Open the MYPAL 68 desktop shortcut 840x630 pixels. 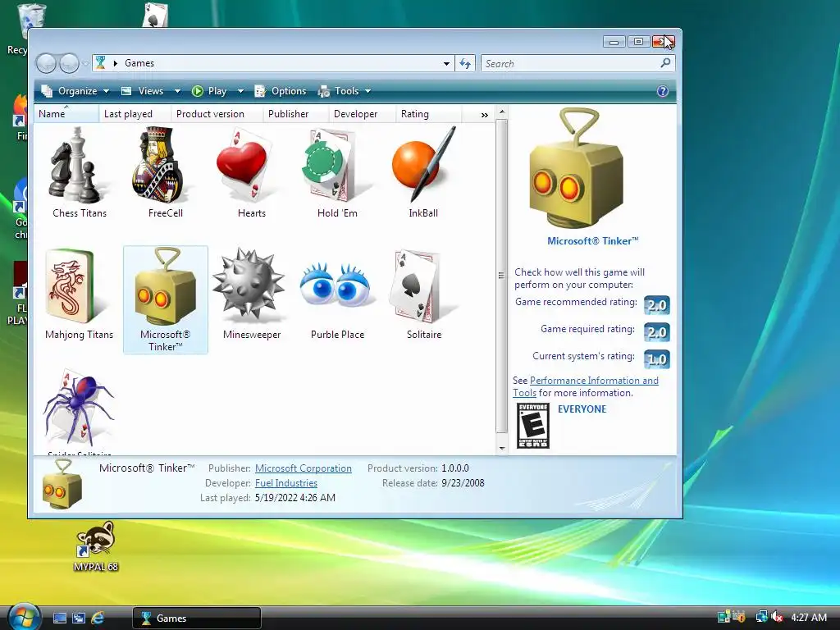(95, 546)
